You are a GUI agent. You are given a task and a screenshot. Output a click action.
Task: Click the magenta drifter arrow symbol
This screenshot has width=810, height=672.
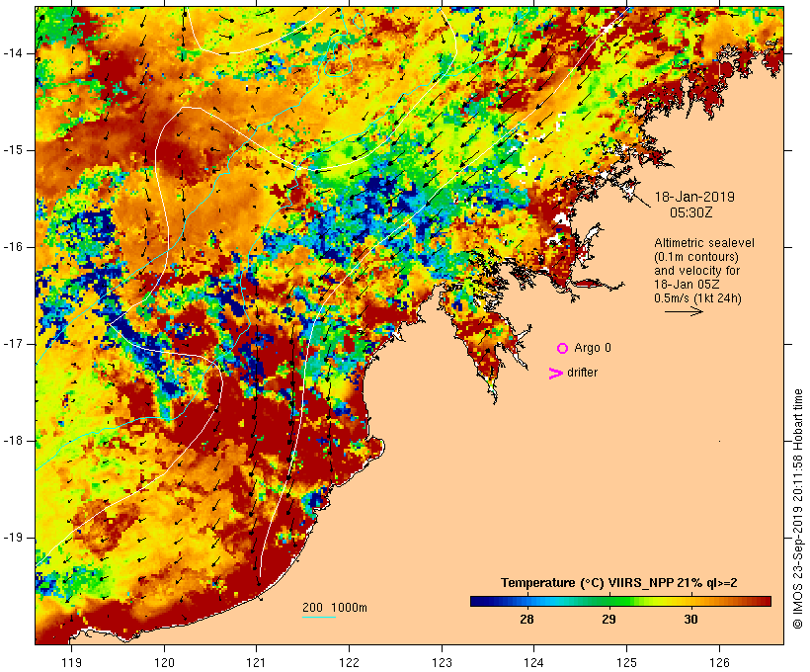point(556,374)
